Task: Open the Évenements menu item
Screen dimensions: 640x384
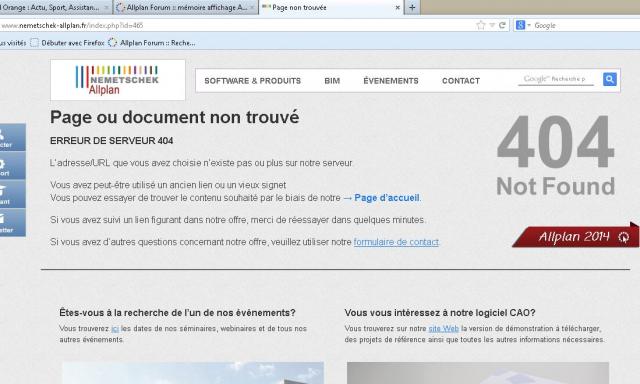Action: coord(391,81)
